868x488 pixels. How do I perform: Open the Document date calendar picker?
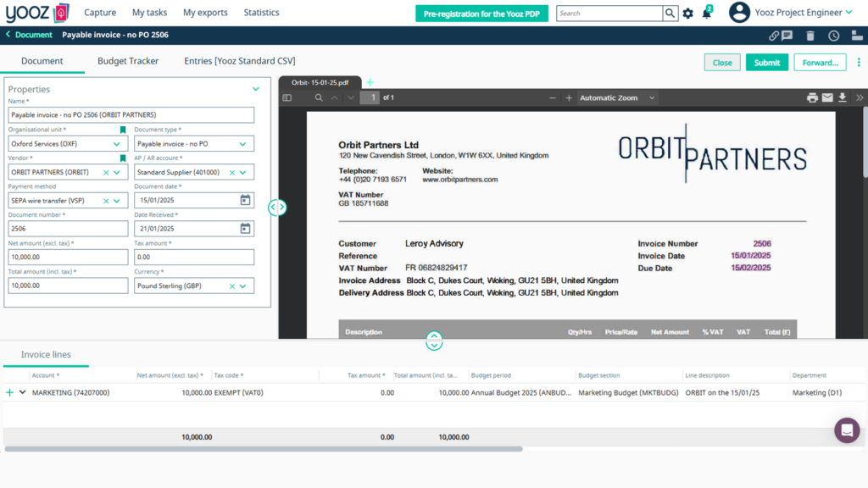click(x=245, y=200)
